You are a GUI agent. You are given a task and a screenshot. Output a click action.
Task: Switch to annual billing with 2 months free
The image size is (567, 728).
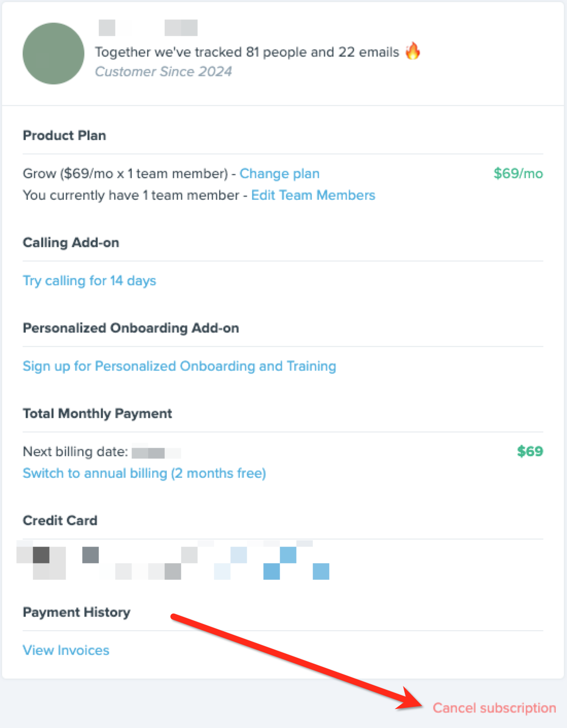pyautogui.click(x=144, y=473)
